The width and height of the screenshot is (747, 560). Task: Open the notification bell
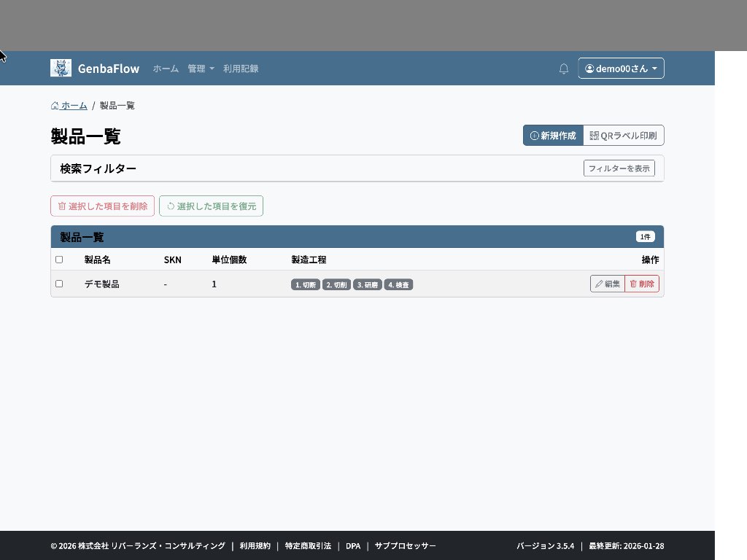pyautogui.click(x=564, y=69)
